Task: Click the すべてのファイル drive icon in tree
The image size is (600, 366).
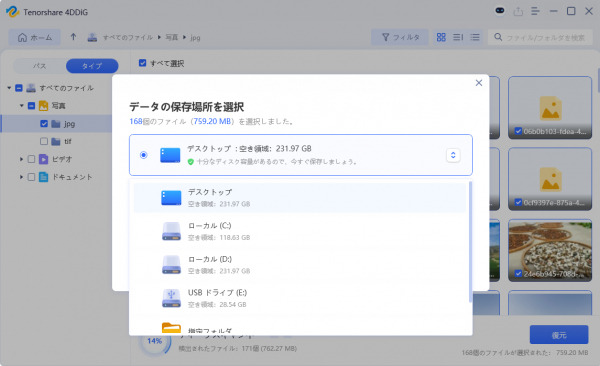Action: (31, 88)
